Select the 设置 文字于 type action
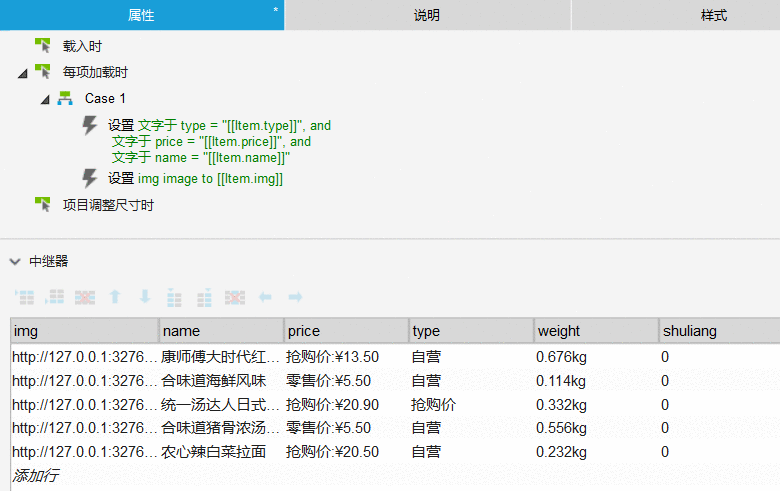The width and height of the screenshot is (780, 491). 219,141
